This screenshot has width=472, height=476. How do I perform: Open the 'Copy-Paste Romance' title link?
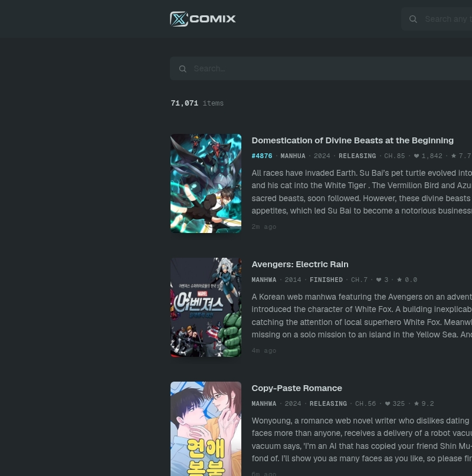click(297, 388)
